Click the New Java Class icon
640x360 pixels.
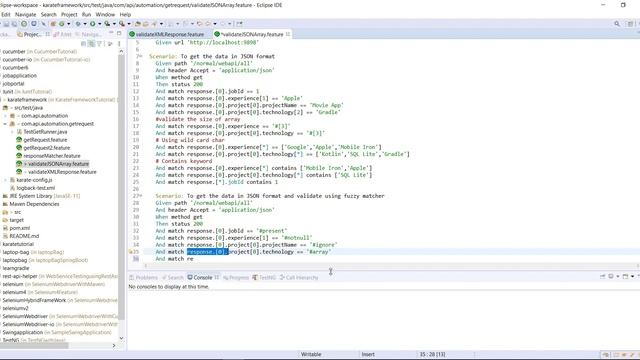tap(62, 24)
